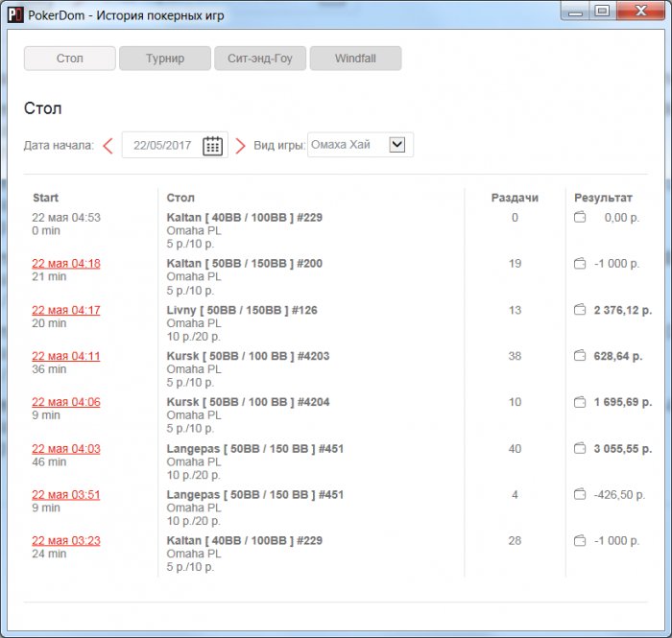672x638 pixels.
Task: Click wallet icon in the 03:23 Kaltan #229 row
Action: [580, 540]
